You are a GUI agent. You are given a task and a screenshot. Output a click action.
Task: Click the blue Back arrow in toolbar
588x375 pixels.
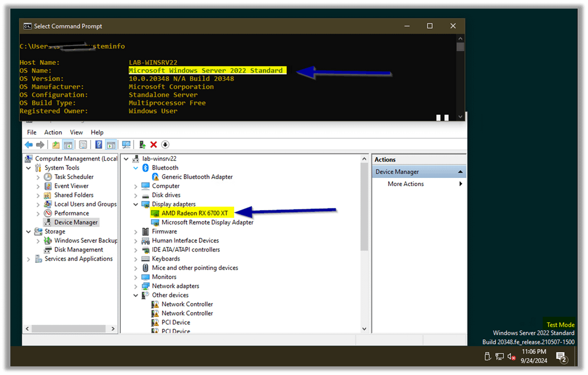(28, 145)
